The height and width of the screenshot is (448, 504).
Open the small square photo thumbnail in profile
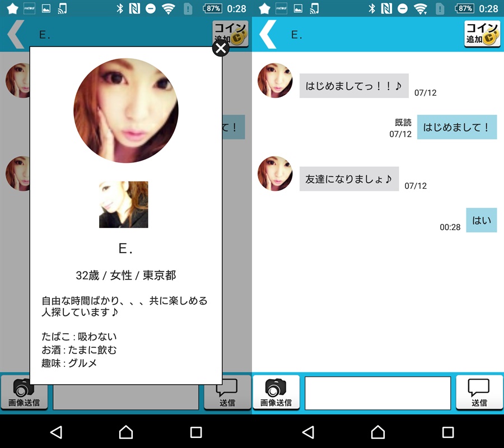(124, 204)
